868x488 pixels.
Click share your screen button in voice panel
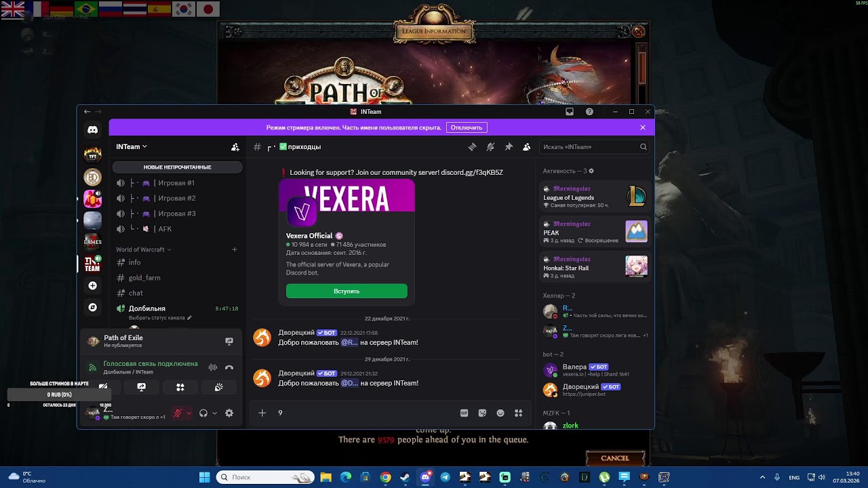tap(141, 387)
